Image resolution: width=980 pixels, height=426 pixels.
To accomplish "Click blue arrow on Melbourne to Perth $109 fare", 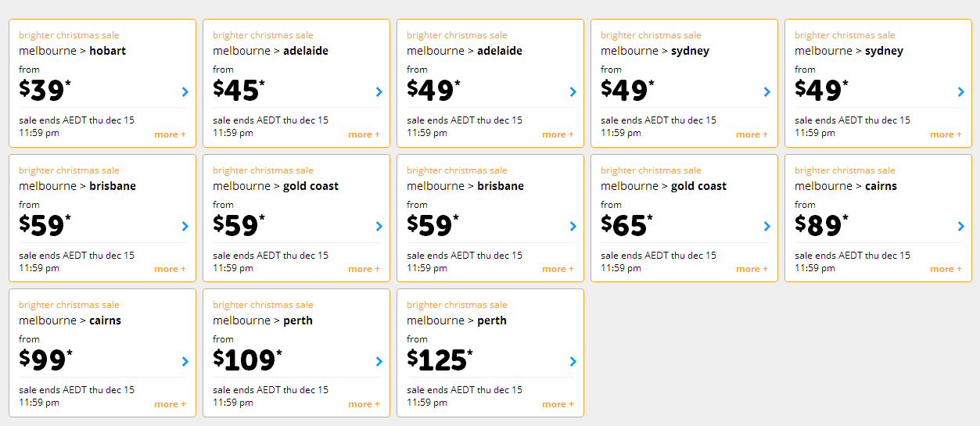I will click(x=379, y=361).
